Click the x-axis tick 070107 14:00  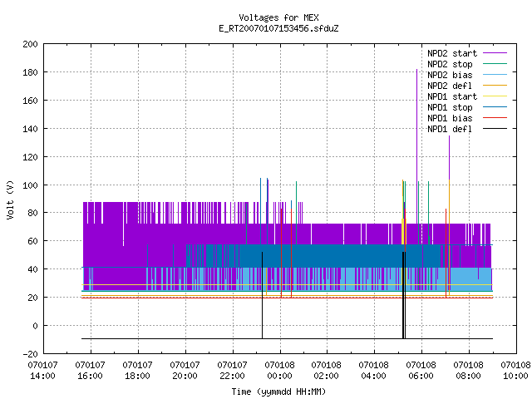42,371
